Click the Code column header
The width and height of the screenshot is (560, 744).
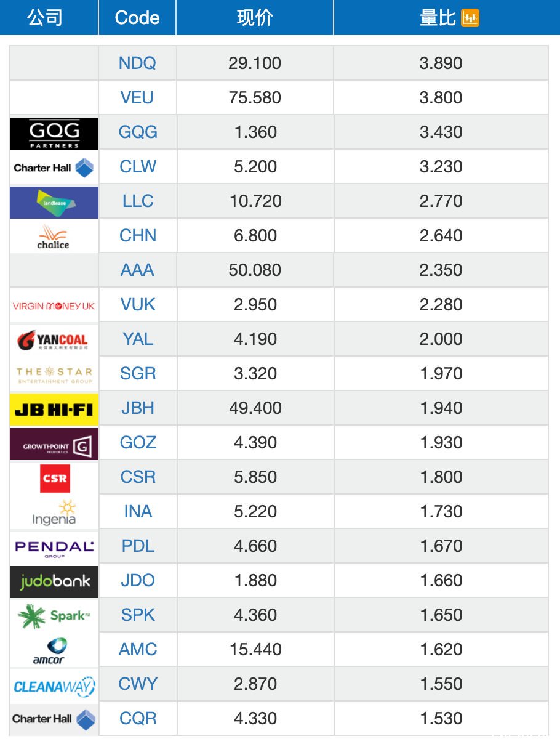click(137, 18)
